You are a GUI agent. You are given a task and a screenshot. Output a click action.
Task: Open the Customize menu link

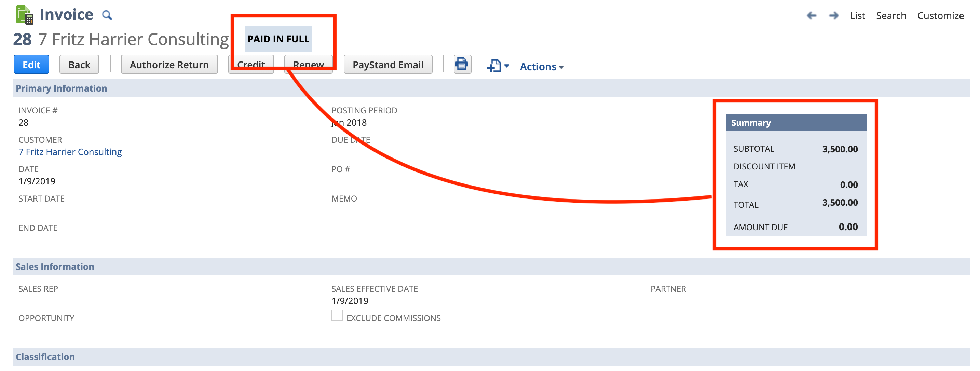click(940, 16)
